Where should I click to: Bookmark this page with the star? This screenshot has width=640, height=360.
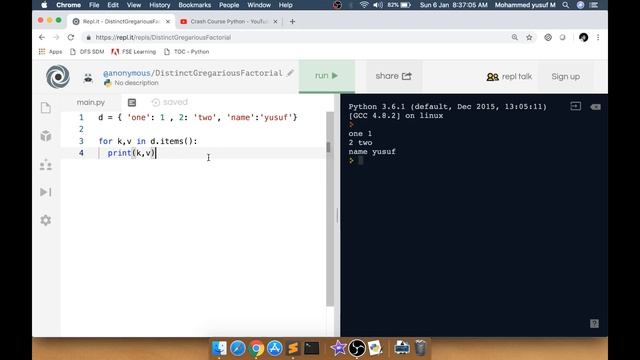(x=529, y=37)
